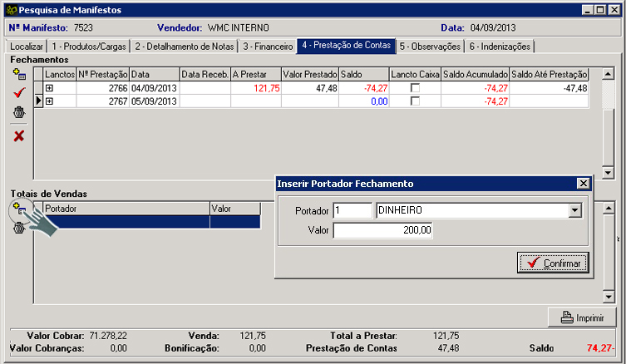Expand Lanctos for row 2767

(50, 101)
